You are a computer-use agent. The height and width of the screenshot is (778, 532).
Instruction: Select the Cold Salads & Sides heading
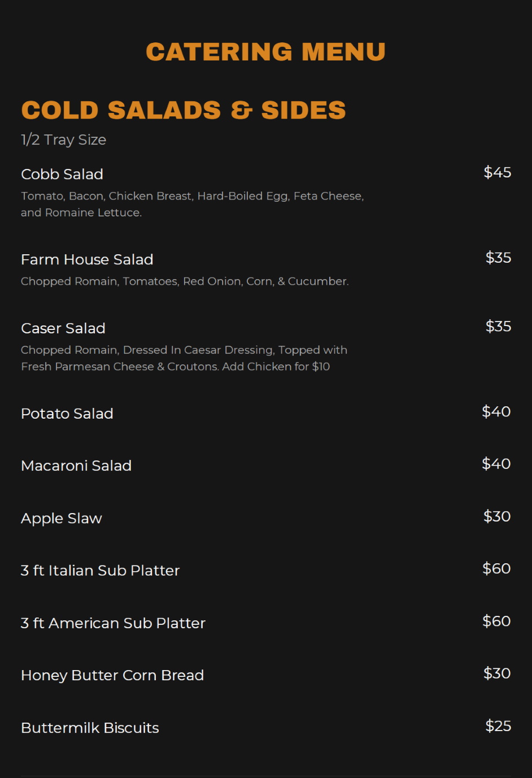[x=184, y=110]
